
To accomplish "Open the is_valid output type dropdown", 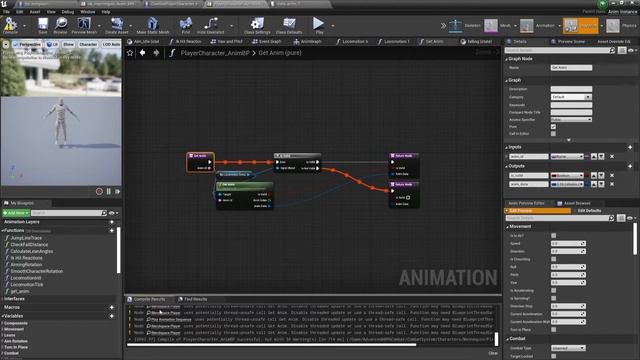I will [x=567, y=176].
